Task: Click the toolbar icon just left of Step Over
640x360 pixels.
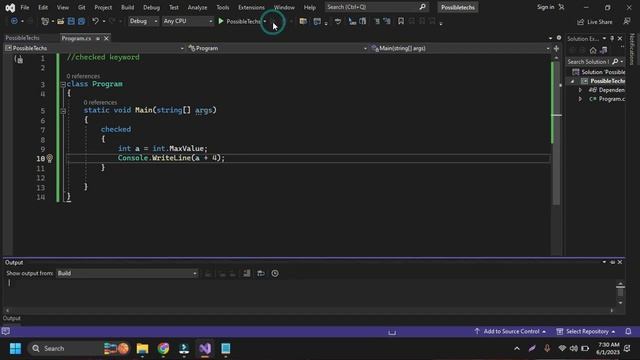Action: click(x=318, y=21)
